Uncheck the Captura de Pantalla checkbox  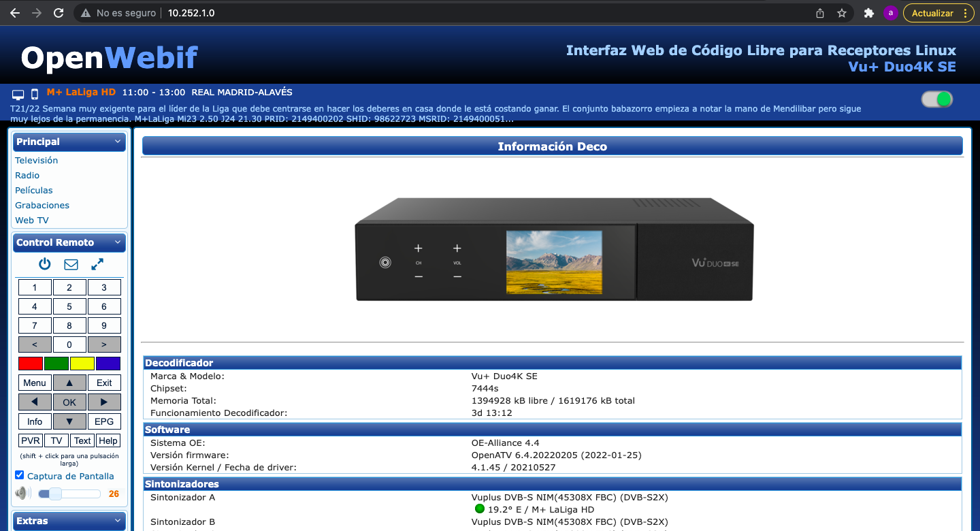tap(19, 475)
